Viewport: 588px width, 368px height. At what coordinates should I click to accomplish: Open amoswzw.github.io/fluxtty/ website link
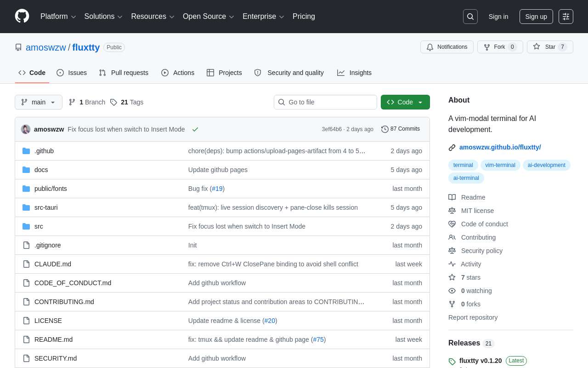tap(500, 147)
